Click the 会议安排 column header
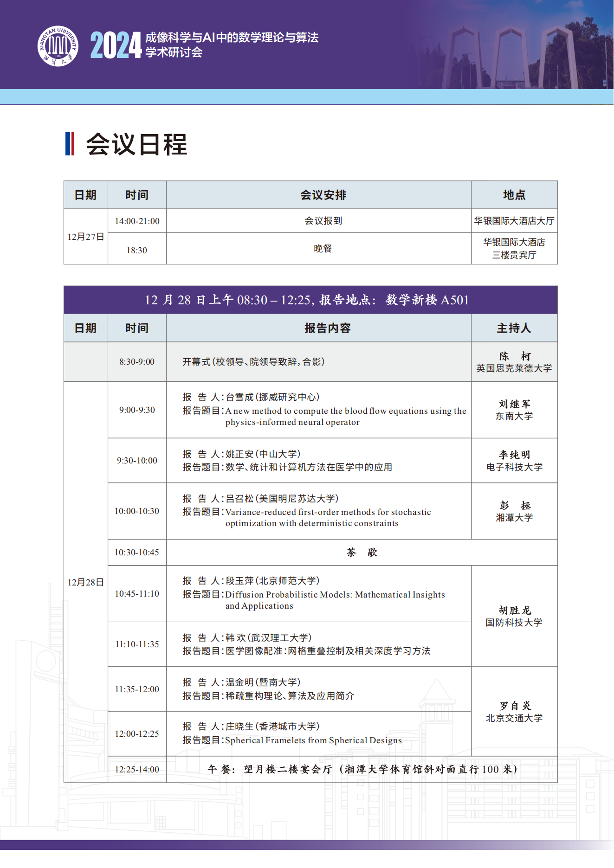This screenshot has height=868, width=614. [323, 195]
